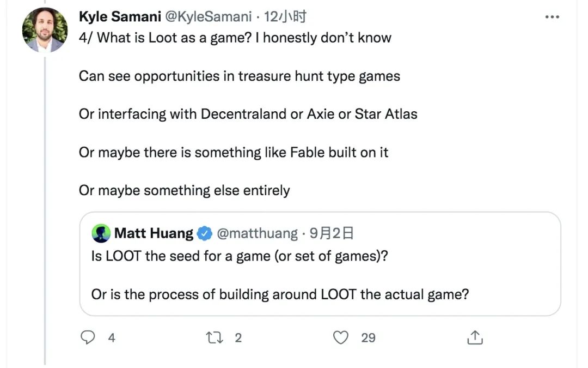Click the @KyleSamani handle
Screen dimensions: 588x368
(208, 17)
